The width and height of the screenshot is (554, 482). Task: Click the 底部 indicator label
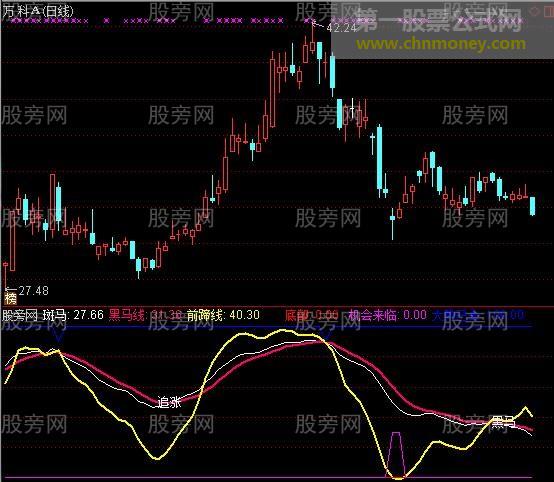tap(296, 315)
